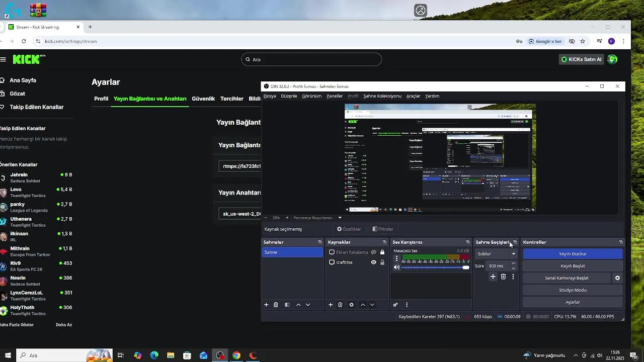The height and width of the screenshot is (362, 644).
Task: Open virtual camera settings gear
Action: pyautogui.click(x=617, y=278)
